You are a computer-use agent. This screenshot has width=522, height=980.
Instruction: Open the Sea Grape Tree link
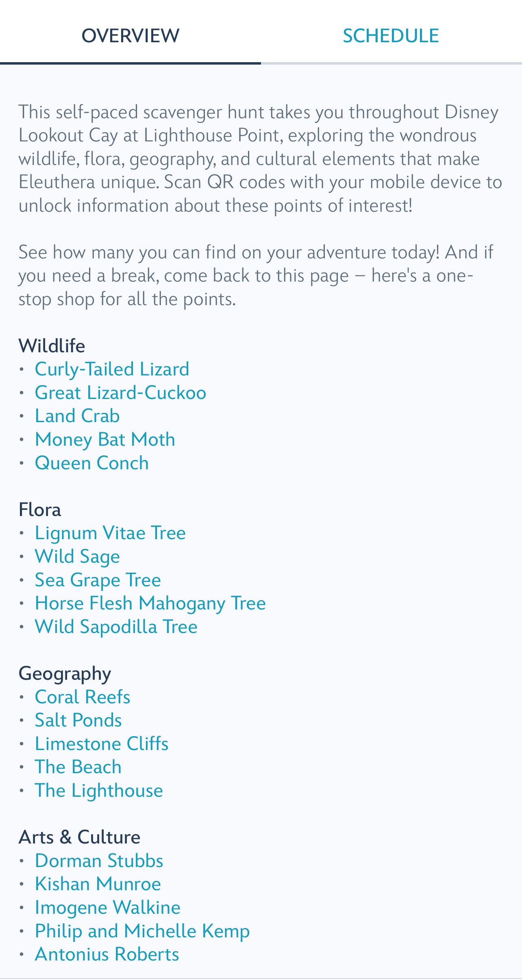(98, 580)
